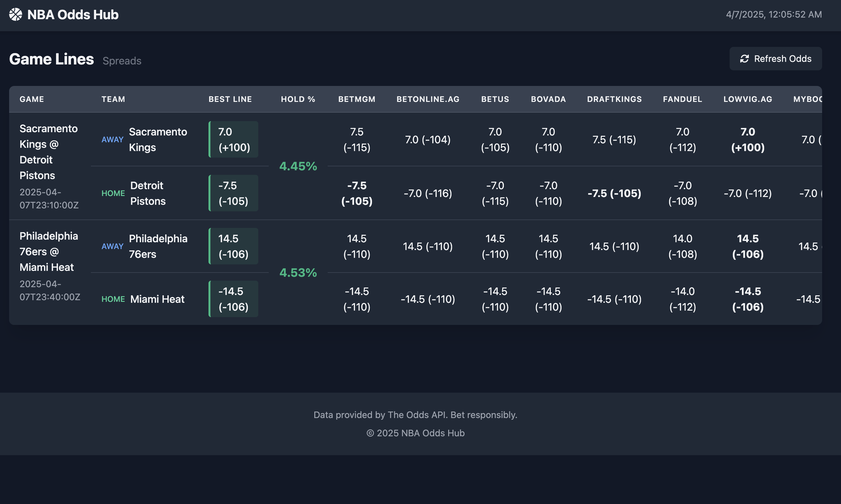The width and height of the screenshot is (841, 504).
Task: Click the 4.45% hold value
Action: pyautogui.click(x=298, y=166)
